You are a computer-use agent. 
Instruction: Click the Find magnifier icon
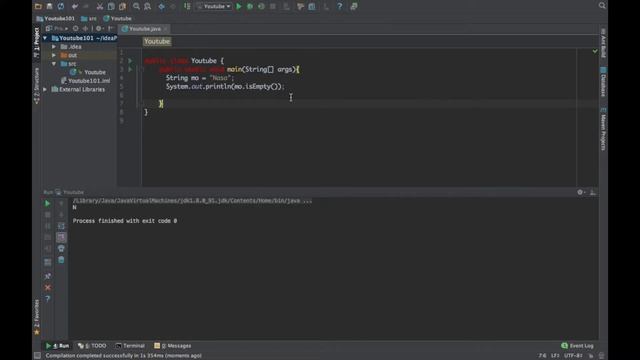(136, 6)
